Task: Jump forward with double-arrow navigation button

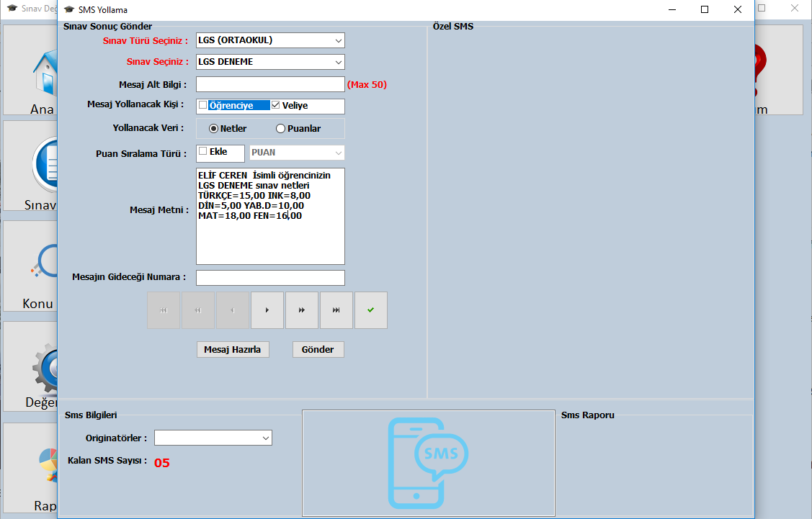Action: point(301,310)
